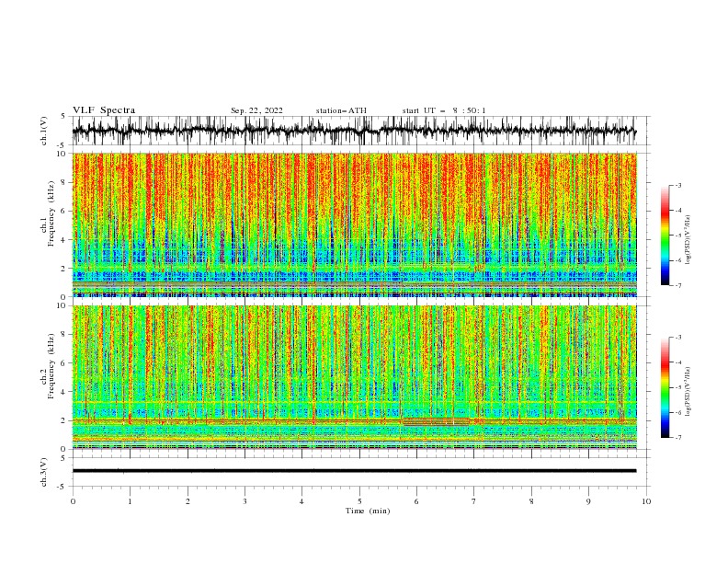Screen dimensions: 728x563
Task: Click the ch.1 voltage waveform trace
Action: (x=355, y=131)
